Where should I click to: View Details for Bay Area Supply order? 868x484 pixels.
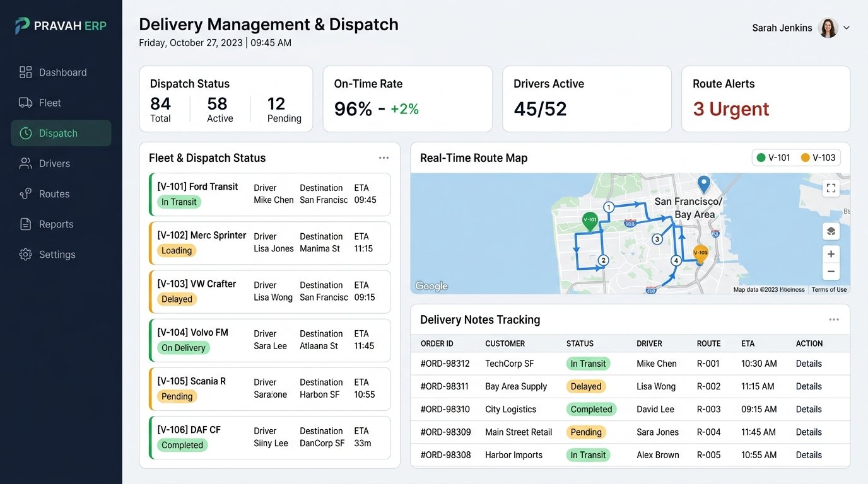(x=809, y=386)
